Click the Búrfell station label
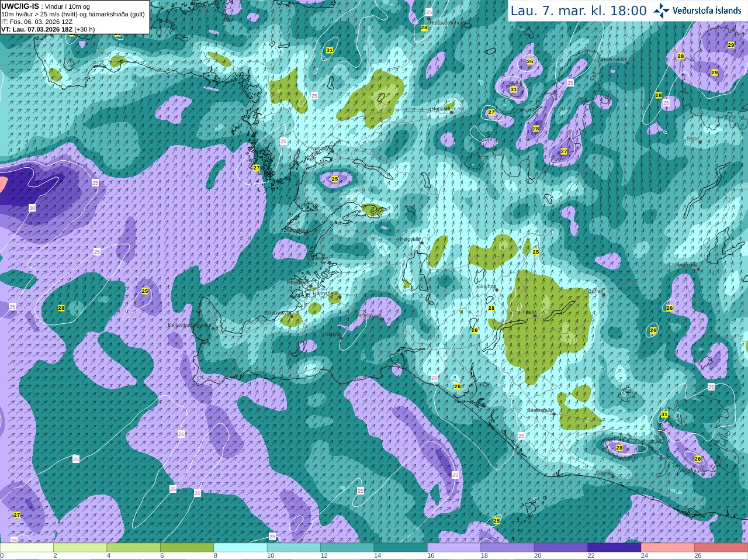The image size is (748, 560). coord(595,291)
